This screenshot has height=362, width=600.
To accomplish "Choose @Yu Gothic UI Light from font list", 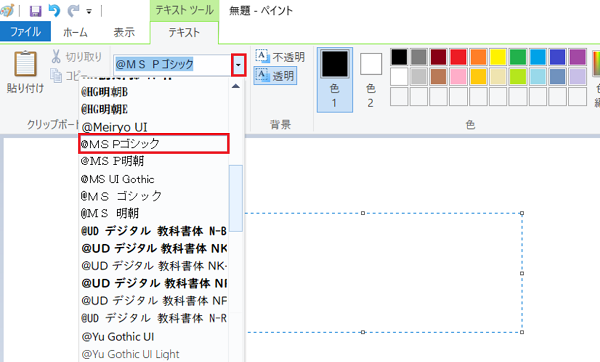I will click(x=153, y=354).
